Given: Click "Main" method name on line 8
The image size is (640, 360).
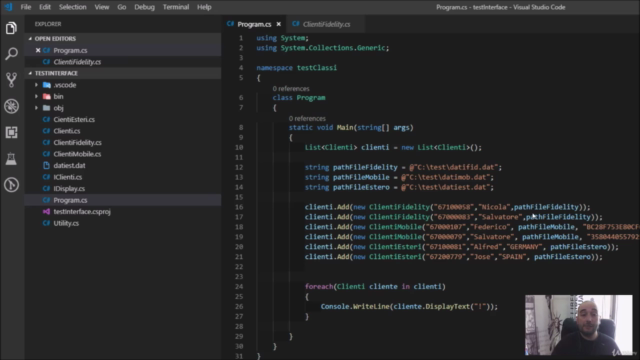Looking at the screenshot, I should [345, 127].
